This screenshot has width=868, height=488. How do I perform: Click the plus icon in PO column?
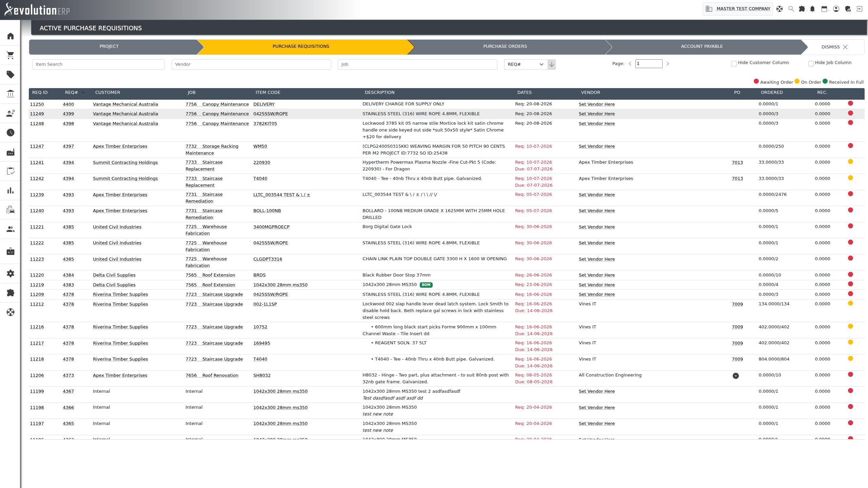(735, 376)
